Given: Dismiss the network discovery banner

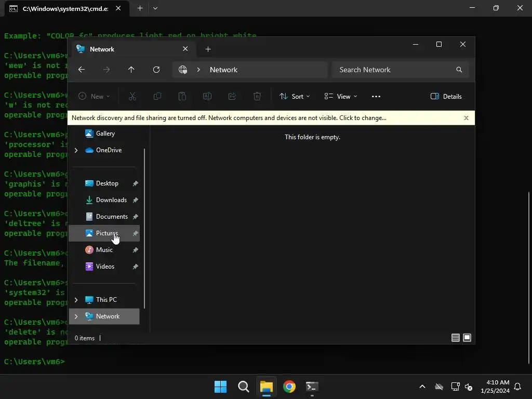Looking at the screenshot, I should (x=466, y=118).
